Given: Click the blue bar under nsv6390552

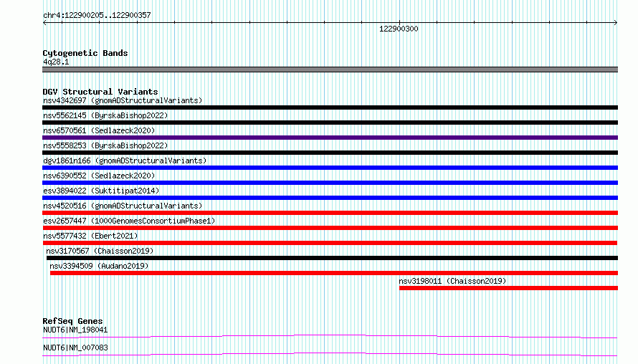Looking at the screenshot, I should pyautogui.click(x=330, y=183).
